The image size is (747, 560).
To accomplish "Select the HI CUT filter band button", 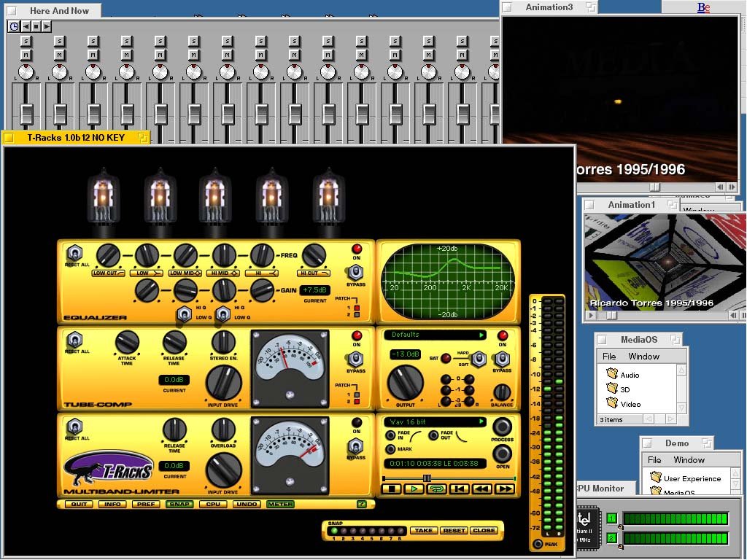I will (x=314, y=273).
